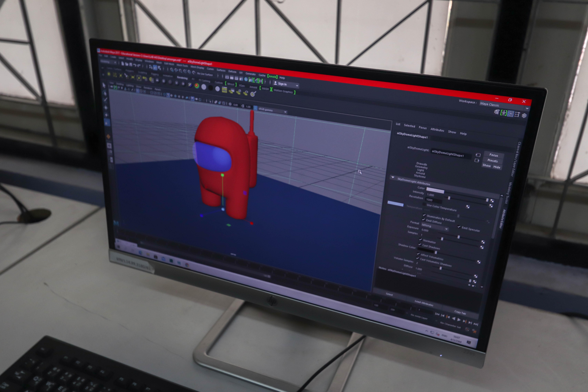Click the gray sphere material shelf icon
Image resolution: width=588 pixels, height=392 pixels.
(204, 87)
